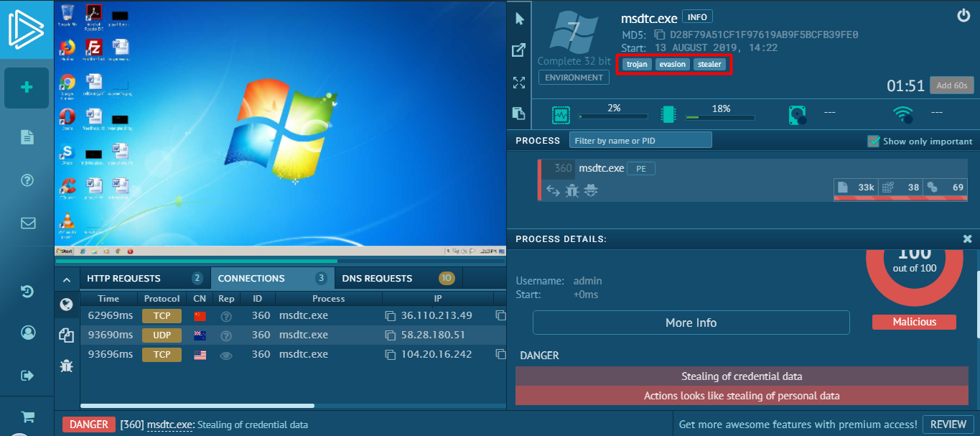Click the UDP protocol badge
This screenshot has height=436, width=980.
pos(162,335)
